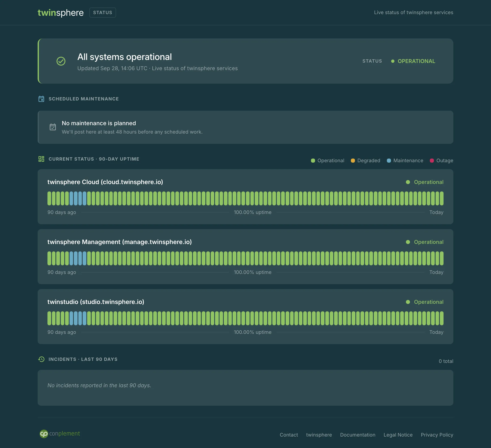Viewport: 491px width, 448px height.
Task: Click the blue Maintenance legend dot
Action: [x=389, y=161]
